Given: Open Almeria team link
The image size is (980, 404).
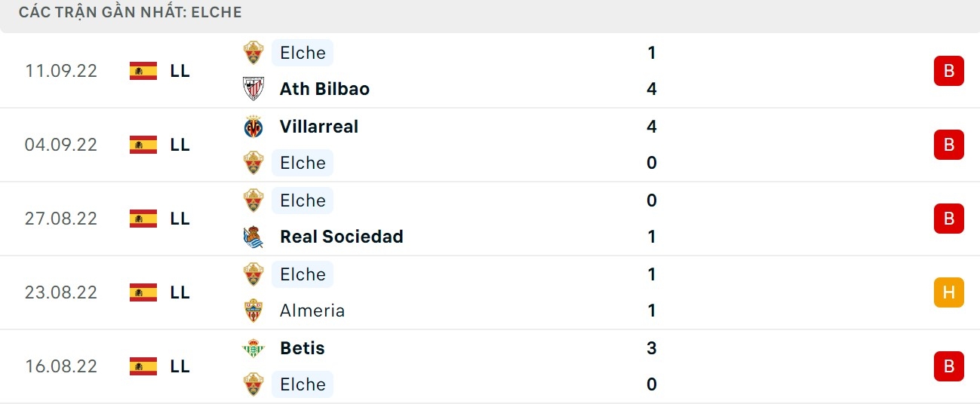Looking at the screenshot, I should tap(312, 311).
